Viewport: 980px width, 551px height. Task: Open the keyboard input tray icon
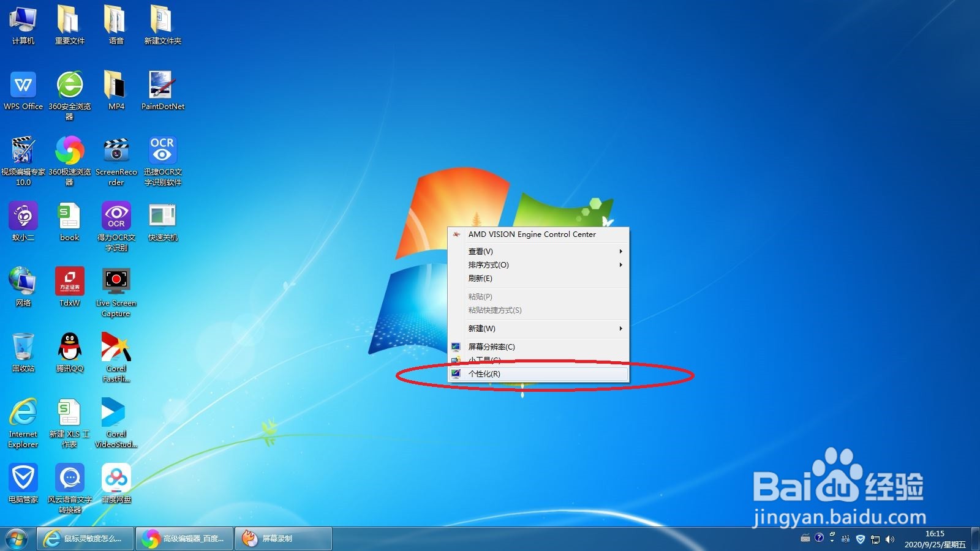805,539
